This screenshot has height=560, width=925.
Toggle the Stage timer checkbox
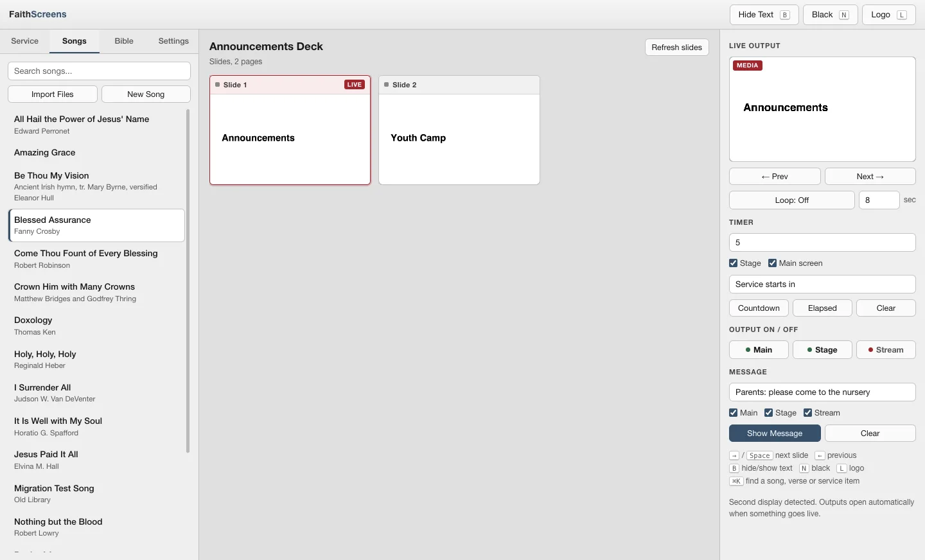[733, 263]
